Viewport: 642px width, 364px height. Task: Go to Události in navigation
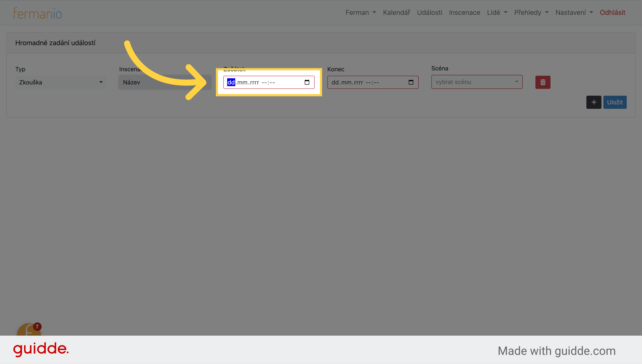coord(429,13)
